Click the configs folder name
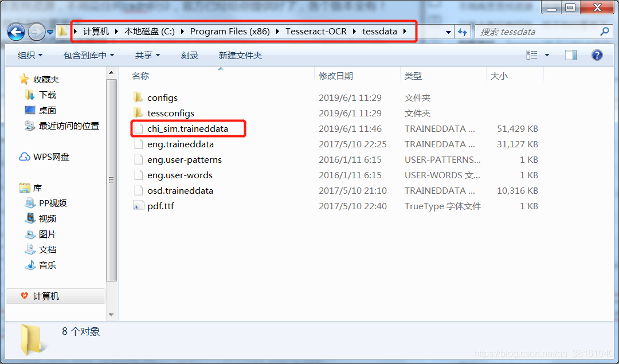The width and height of the screenshot is (619, 364). [162, 97]
